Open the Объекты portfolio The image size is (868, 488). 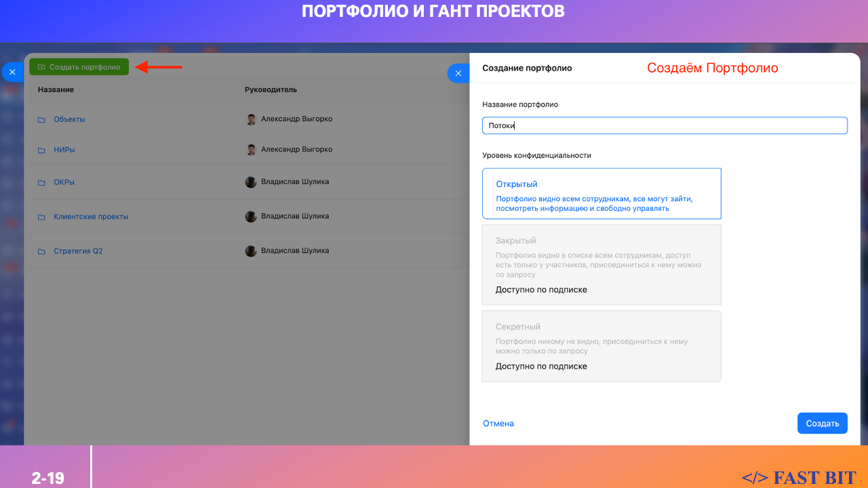(x=69, y=119)
